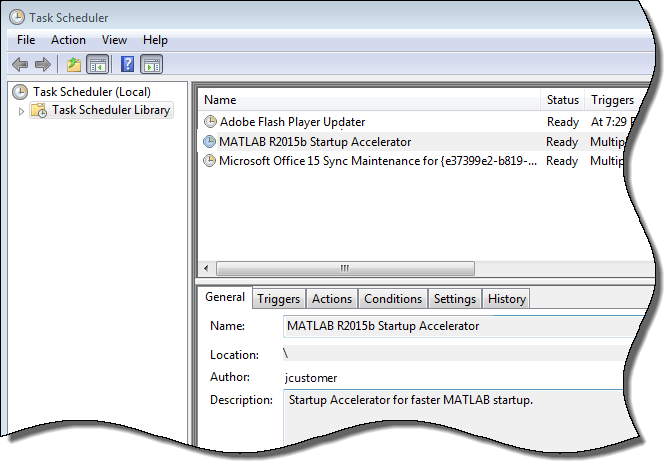The image size is (672, 469).
Task: Select Task Scheduler (Local) in the tree
Action: 92,92
